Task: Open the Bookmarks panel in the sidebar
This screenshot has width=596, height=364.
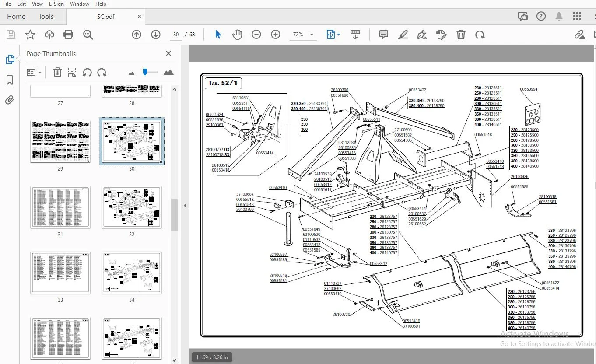Action: 10,80
